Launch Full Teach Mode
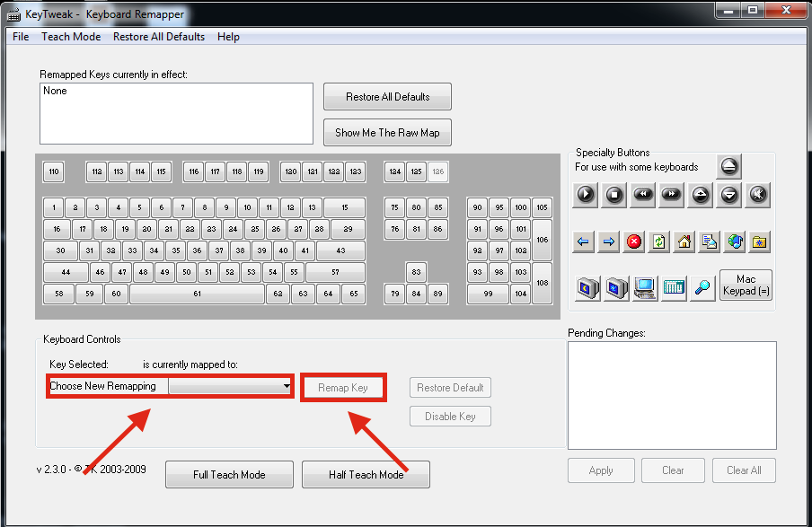This screenshot has width=812, height=527. click(x=229, y=475)
